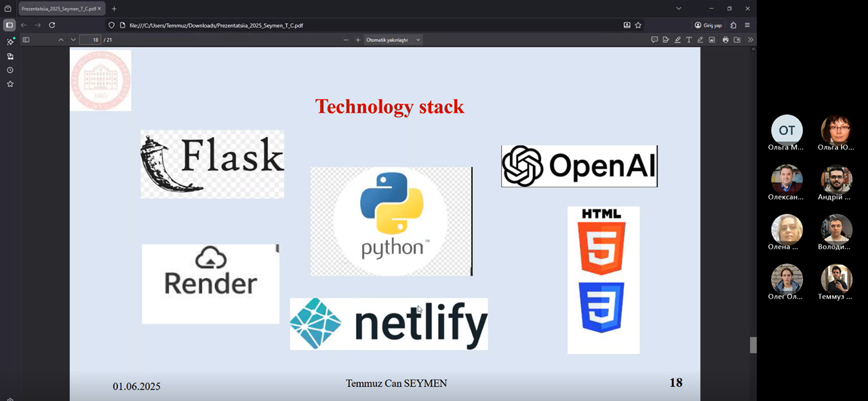Click the CSS3 logo on slide
868x401 pixels.
click(x=601, y=307)
